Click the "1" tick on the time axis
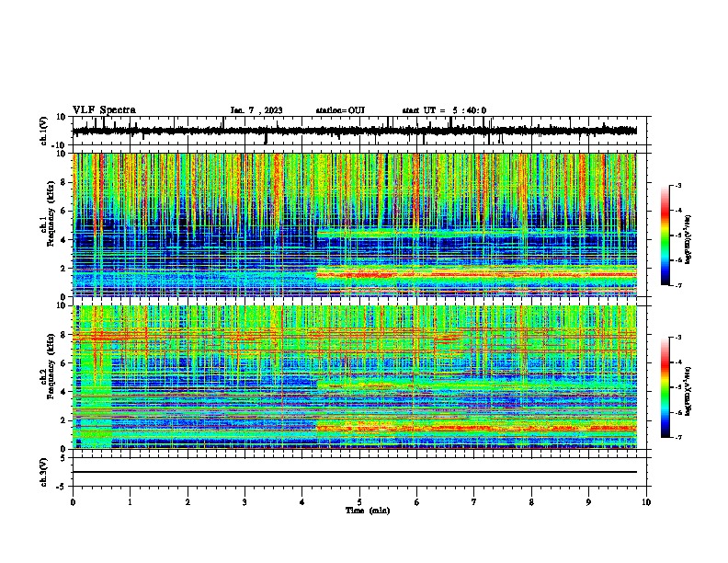728x563 pixels. coord(130,502)
